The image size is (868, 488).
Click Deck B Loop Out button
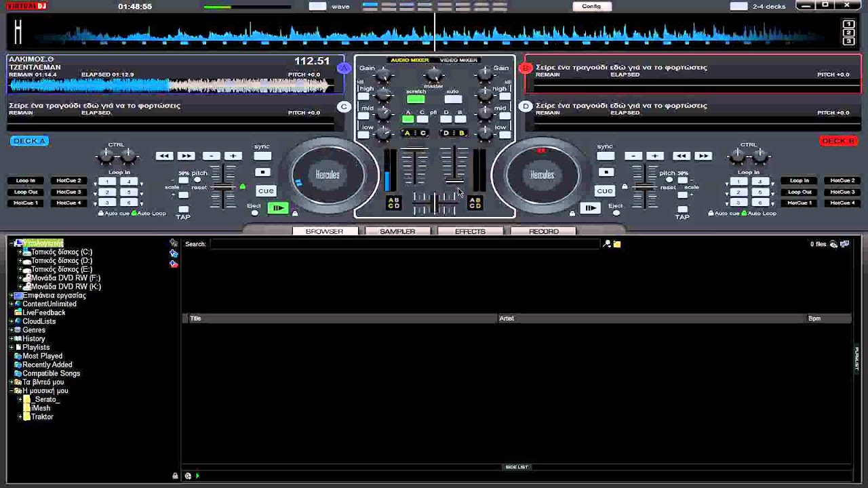point(800,192)
